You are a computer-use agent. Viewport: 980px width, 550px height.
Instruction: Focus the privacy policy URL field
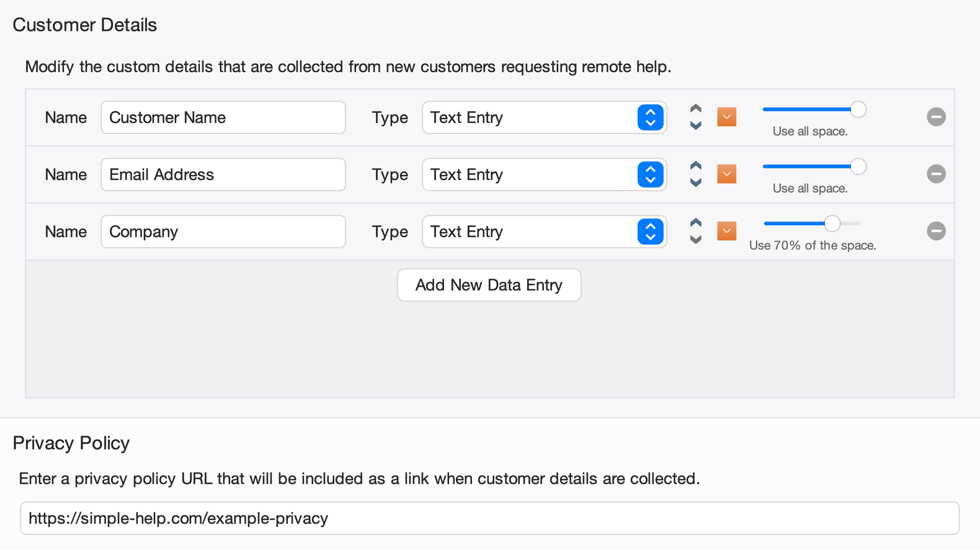[490, 518]
